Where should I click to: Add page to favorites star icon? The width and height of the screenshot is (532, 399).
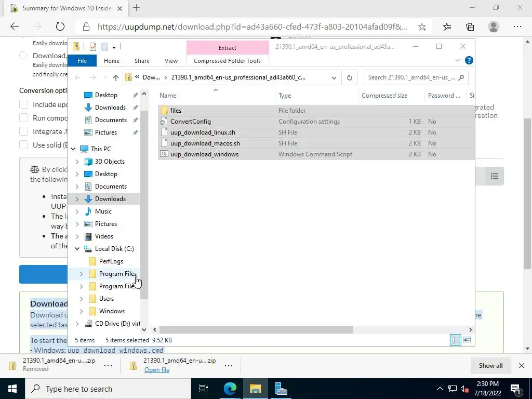point(422,27)
